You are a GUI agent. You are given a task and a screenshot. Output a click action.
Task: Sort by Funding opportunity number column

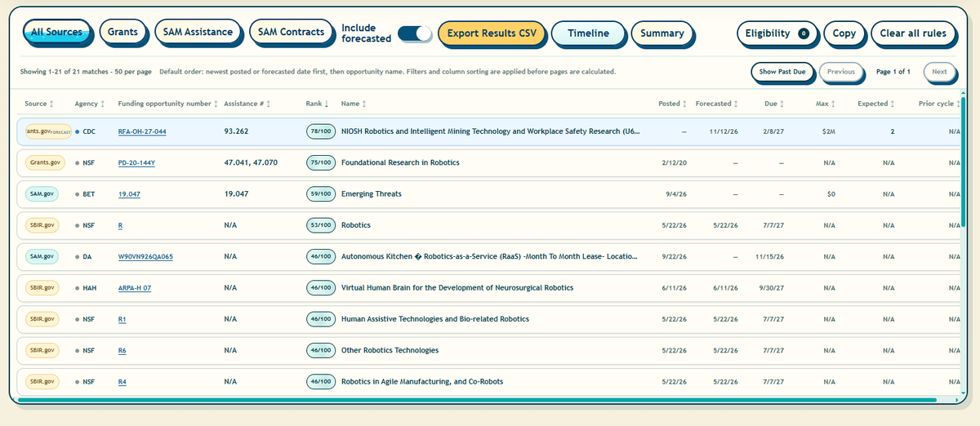(168, 104)
